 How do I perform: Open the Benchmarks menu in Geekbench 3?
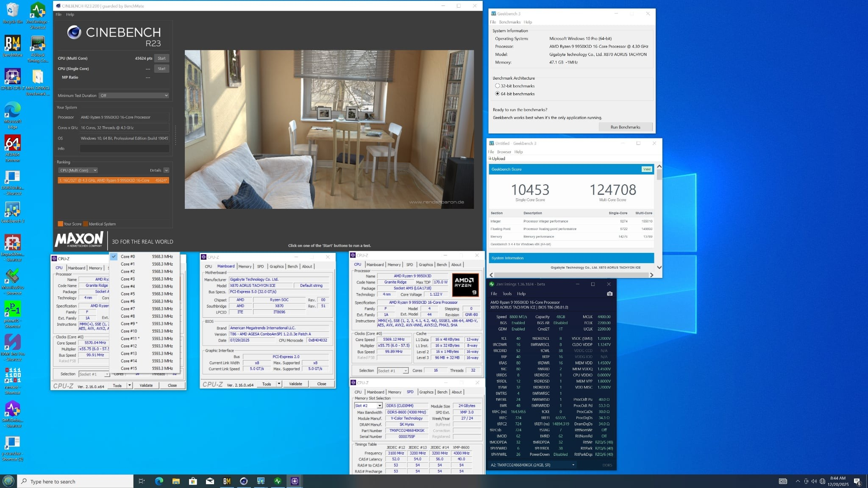pos(509,22)
